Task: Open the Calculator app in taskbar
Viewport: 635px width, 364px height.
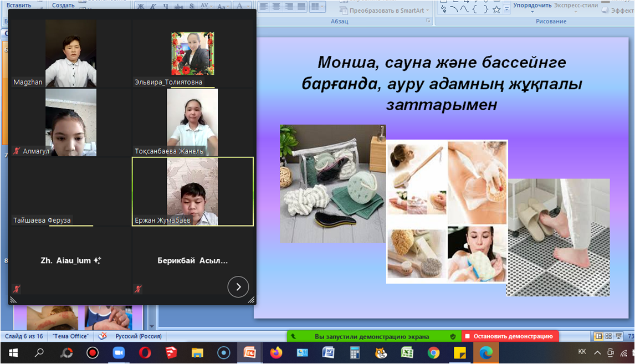Action: [x=355, y=353]
